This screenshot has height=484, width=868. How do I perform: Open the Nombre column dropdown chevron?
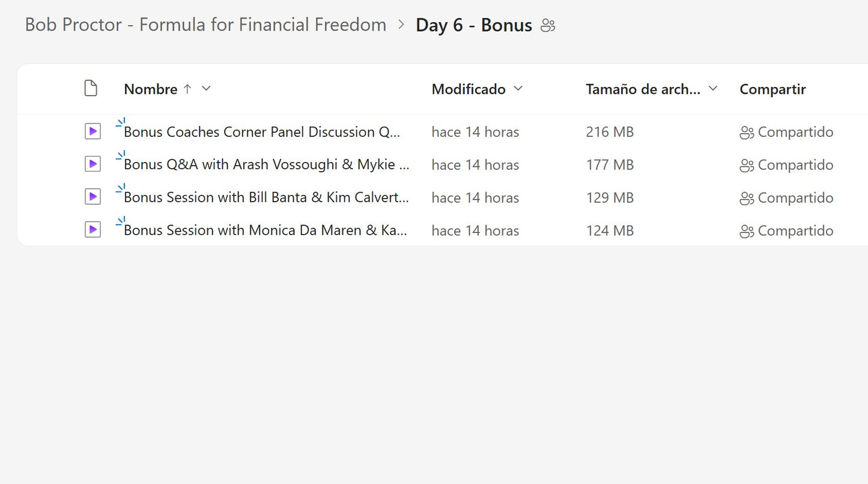pyautogui.click(x=206, y=89)
